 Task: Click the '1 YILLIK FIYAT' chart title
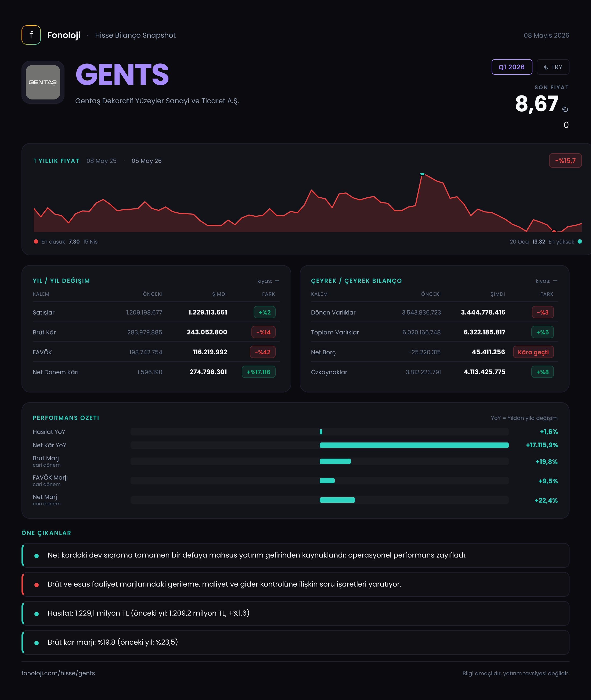coord(56,161)
